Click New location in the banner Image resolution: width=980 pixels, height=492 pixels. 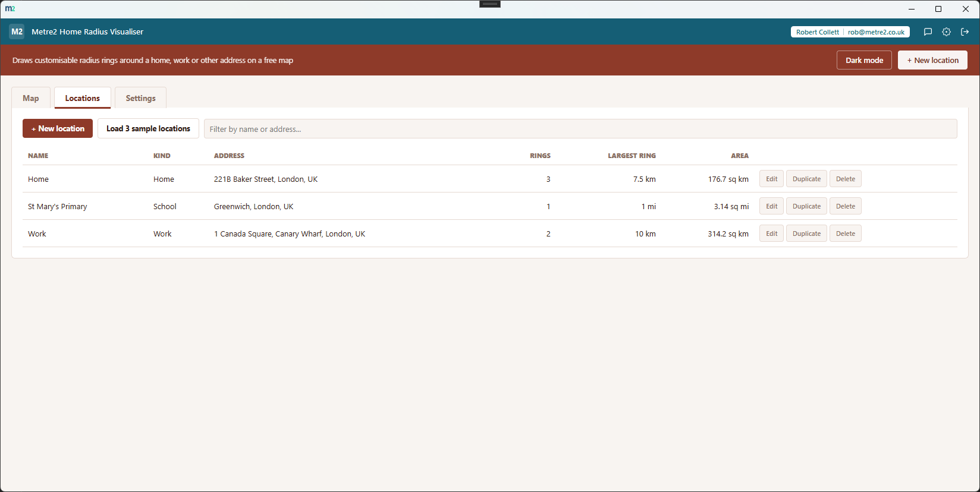(932, 60)
